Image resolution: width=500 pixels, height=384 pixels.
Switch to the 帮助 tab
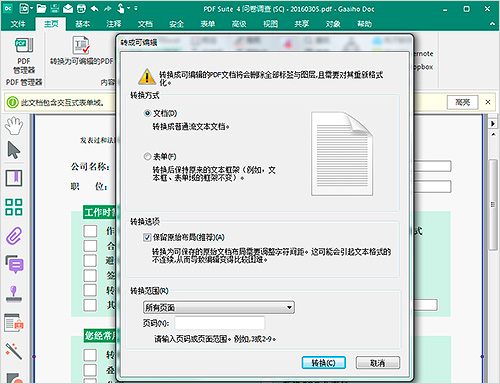click(364, 24)
